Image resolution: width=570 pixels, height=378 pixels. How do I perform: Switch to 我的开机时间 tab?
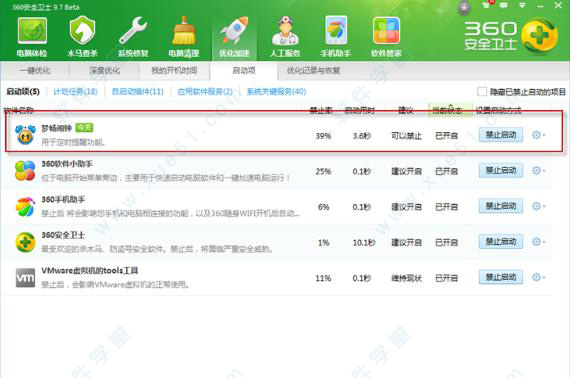coord(174,71)
